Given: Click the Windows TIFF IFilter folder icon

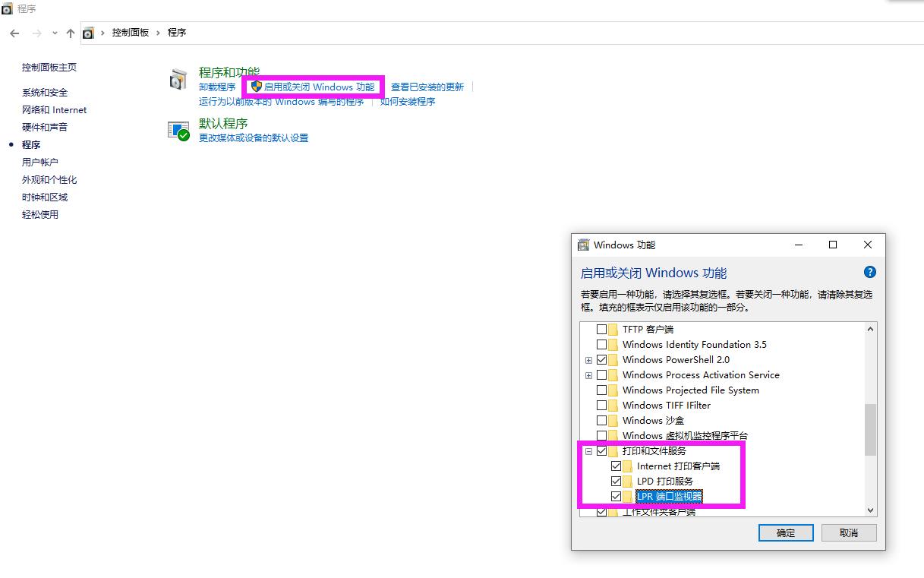Looking at the screenshot, I should [x=613, y=406].
